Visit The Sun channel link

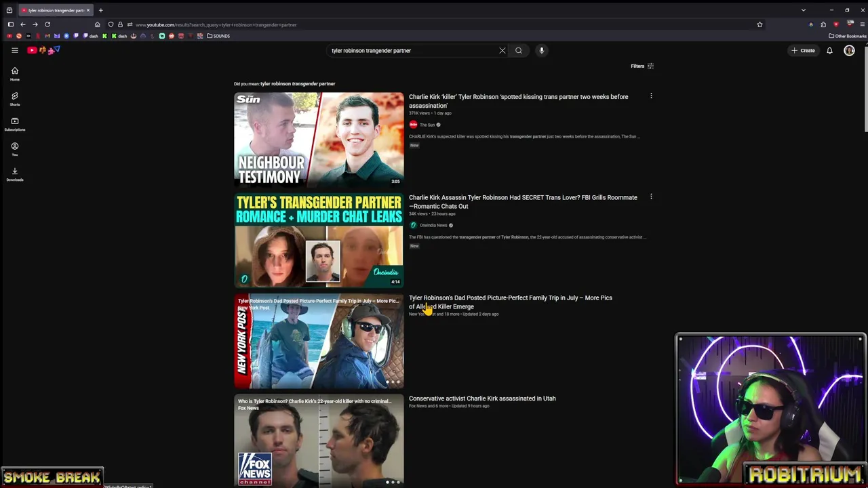tap(427, 125)
